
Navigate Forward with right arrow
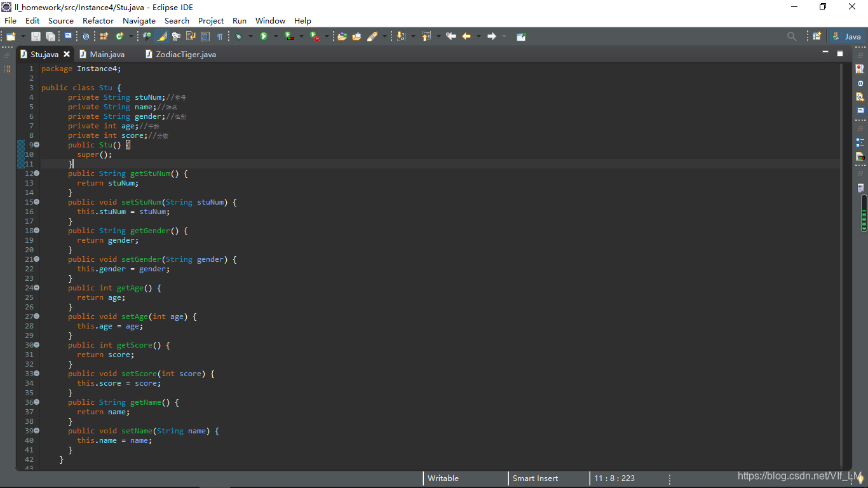point(491,36)
